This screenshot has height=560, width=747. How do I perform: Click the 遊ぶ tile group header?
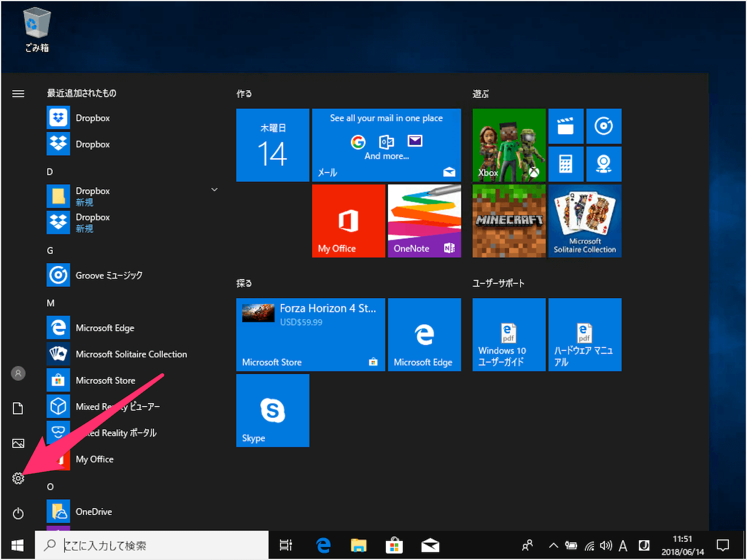point(481,93)
